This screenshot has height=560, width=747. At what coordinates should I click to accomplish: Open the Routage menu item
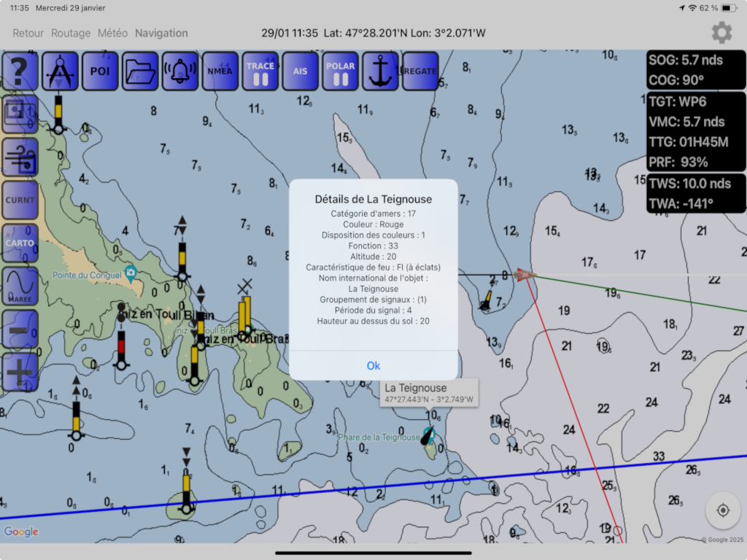tap(71, 33)
